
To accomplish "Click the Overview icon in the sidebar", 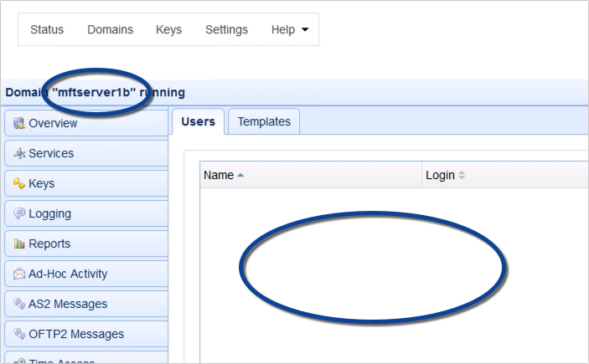I will [19, 124].
